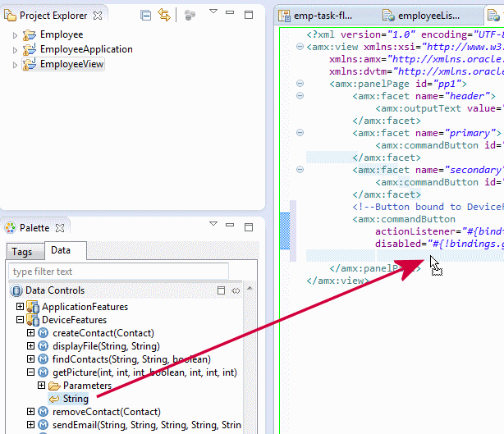Fold the primary facet element
This screenshot has height=434, width=504.
point(300,133)
